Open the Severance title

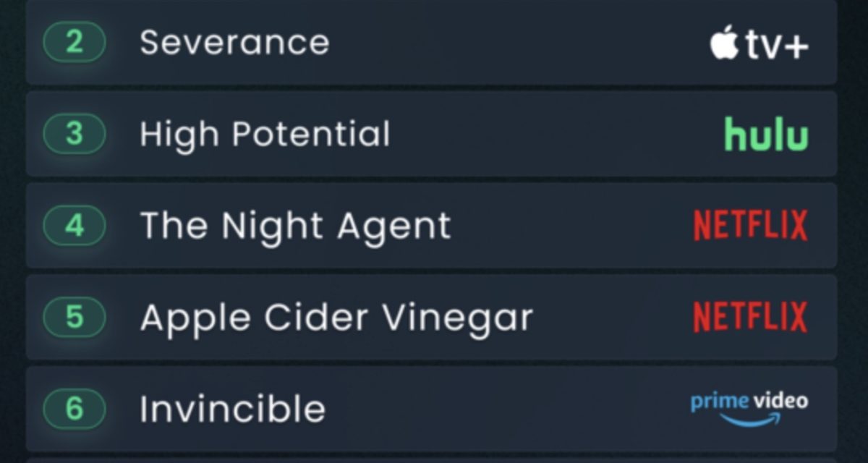[x=234, y=43]
